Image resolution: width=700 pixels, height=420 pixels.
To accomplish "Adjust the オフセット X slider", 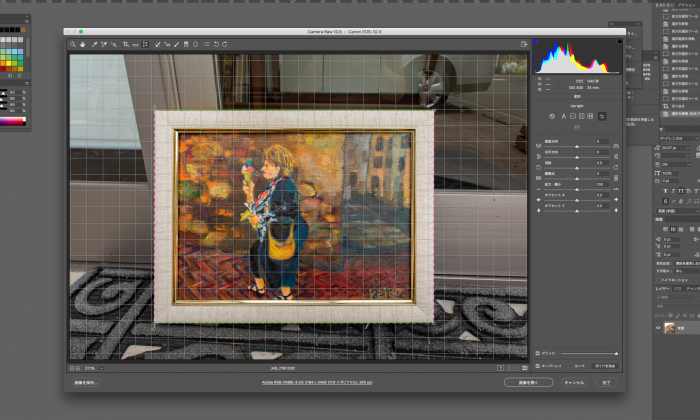I will pos(577,200).
